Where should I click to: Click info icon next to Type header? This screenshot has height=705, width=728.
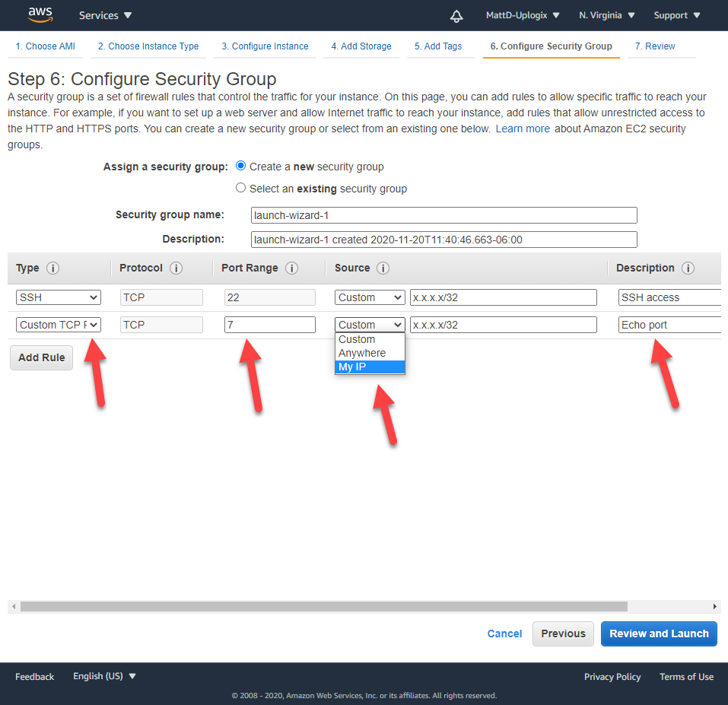[x=52, y=268]
